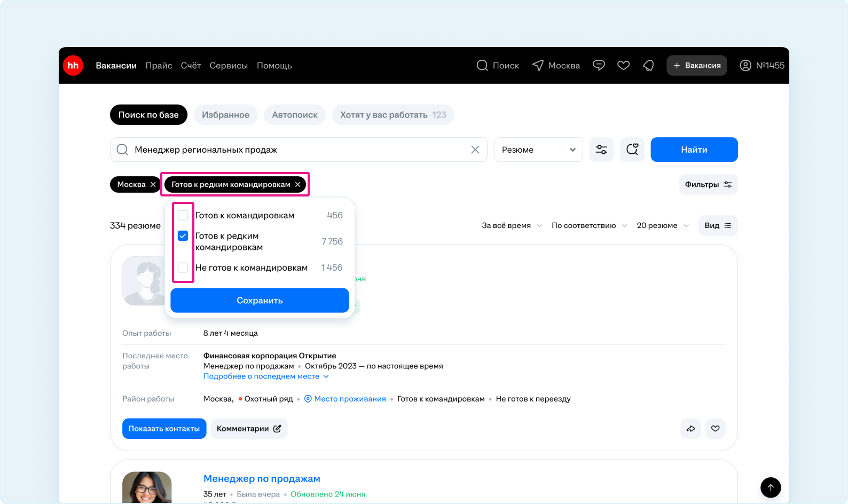Open the 'Резюме' search type dropdown
This screenshot has height=504, width=848.
(538, 149)
